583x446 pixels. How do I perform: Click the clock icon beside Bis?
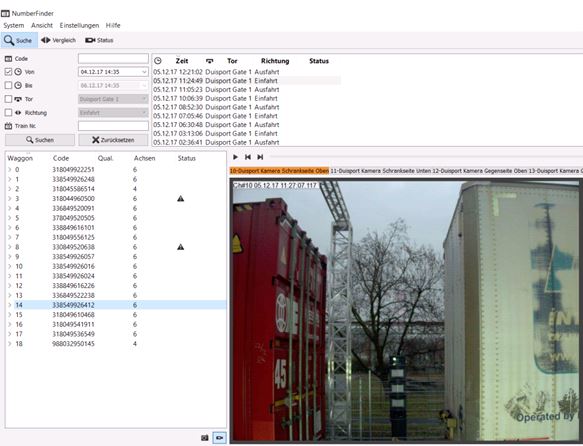(x=18, y=85)
